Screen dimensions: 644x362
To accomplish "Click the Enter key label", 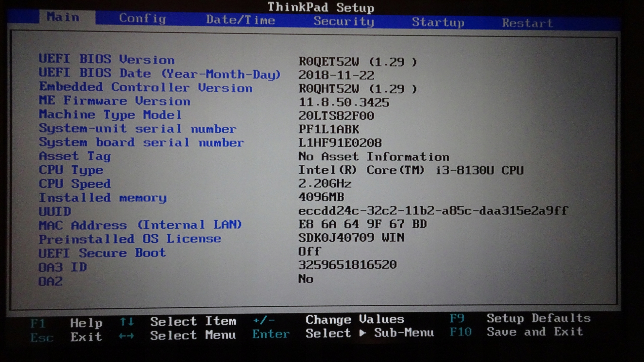I will click(x=271, y=335).
